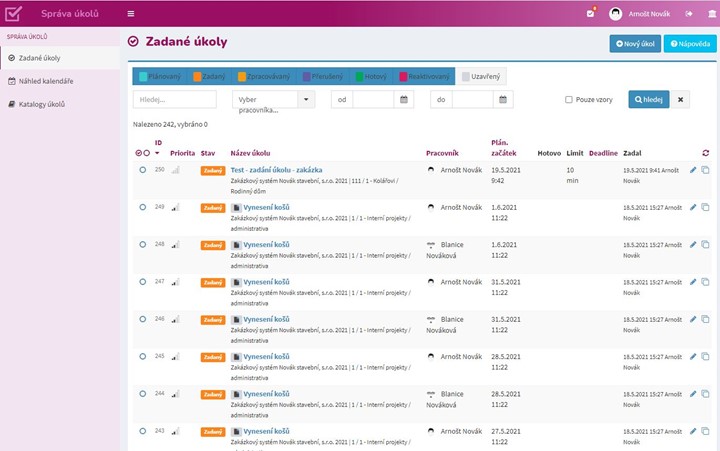Edit task 247 pencil icon
Image resolution: width=720 pixels, height=451 pixels.
[x=693, y=282]
